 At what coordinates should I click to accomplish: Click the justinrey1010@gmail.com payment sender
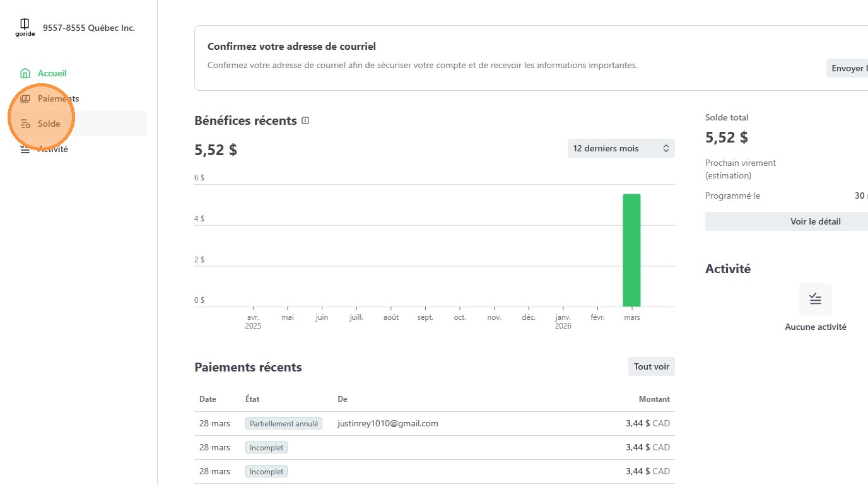pos(387,424)
